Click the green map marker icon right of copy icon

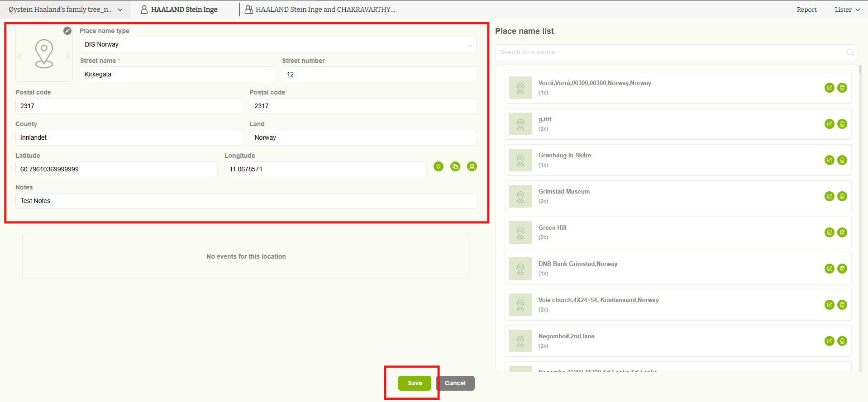(472, 166)
